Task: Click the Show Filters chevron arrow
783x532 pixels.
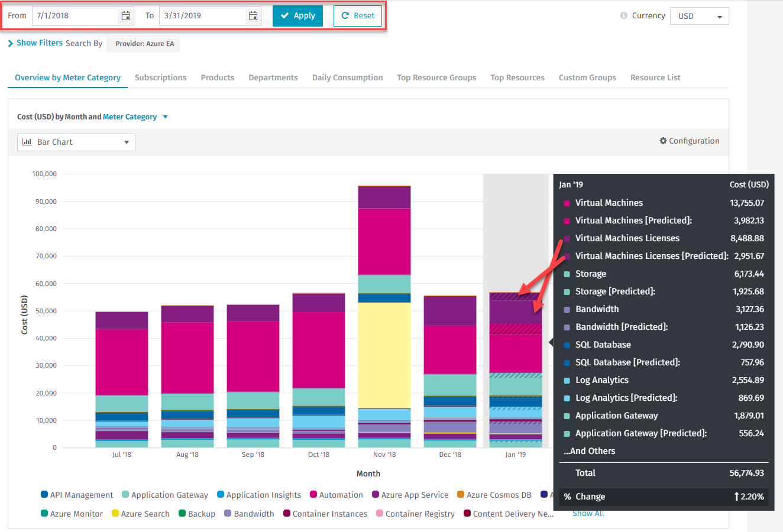Action: 11,43
